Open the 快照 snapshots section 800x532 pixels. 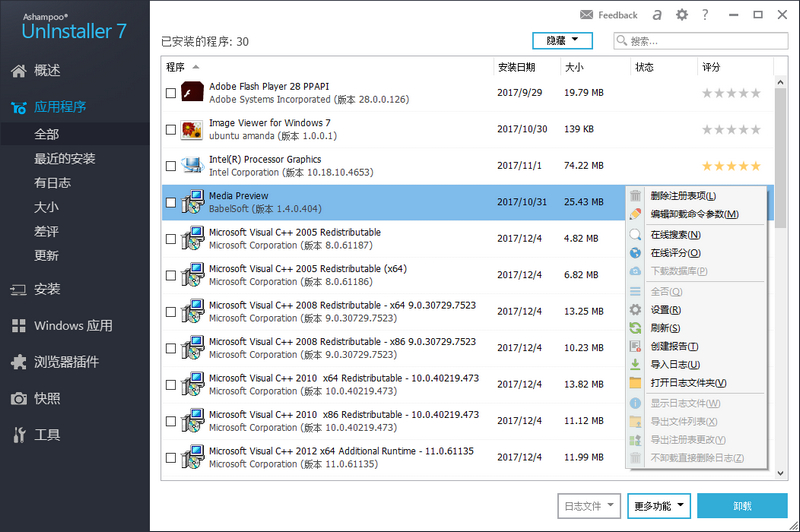[36, 398]
